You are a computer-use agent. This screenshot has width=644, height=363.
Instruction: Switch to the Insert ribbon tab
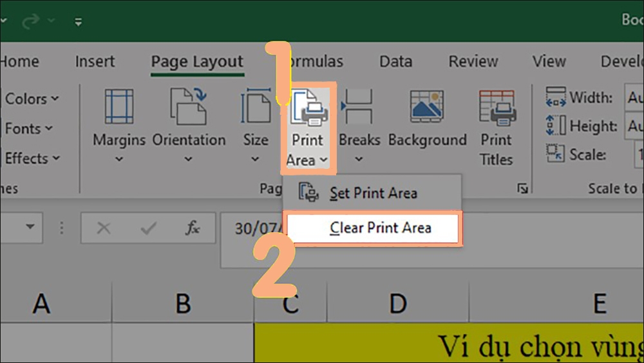coord(95,61)
